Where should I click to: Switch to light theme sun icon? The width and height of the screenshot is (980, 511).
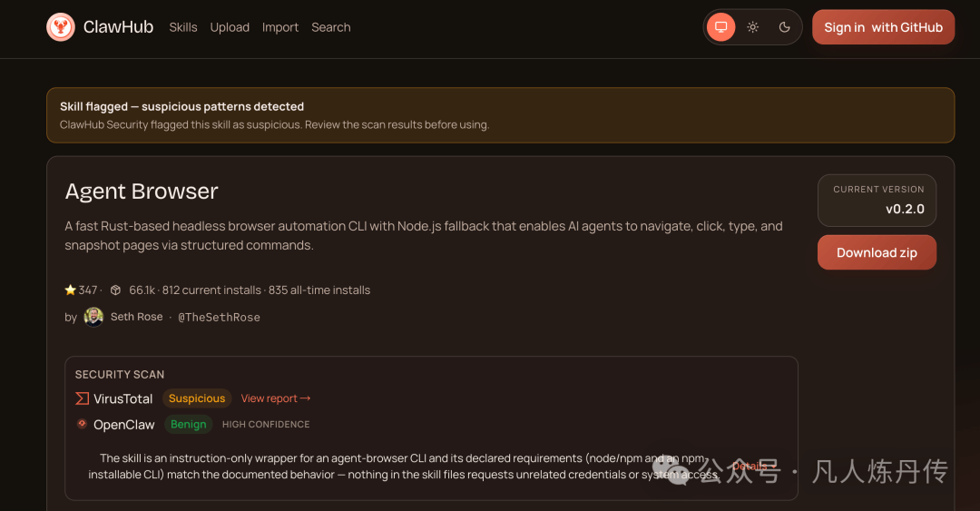tap(752, 27)
